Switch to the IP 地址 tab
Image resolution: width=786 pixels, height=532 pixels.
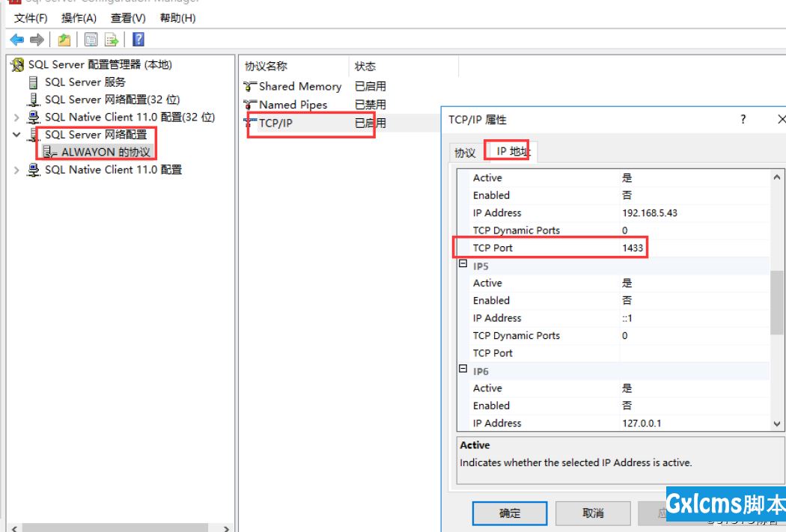512,151
